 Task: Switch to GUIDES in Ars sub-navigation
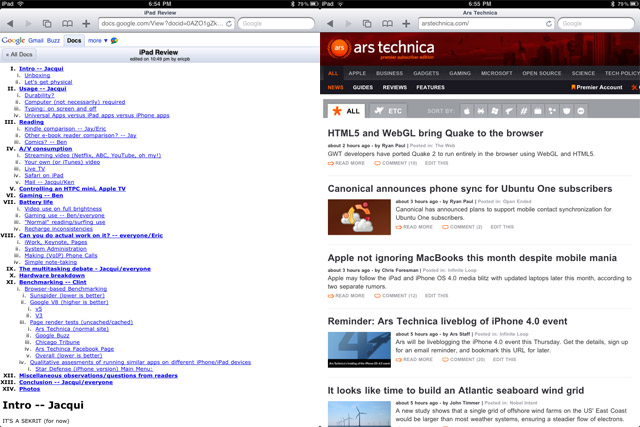[362, 87]
